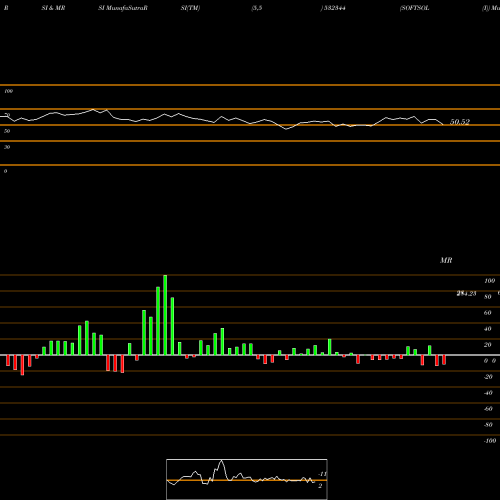Click the 30 label on RSI axis
This screenshot has height=500, width=500.
point(7,147)
